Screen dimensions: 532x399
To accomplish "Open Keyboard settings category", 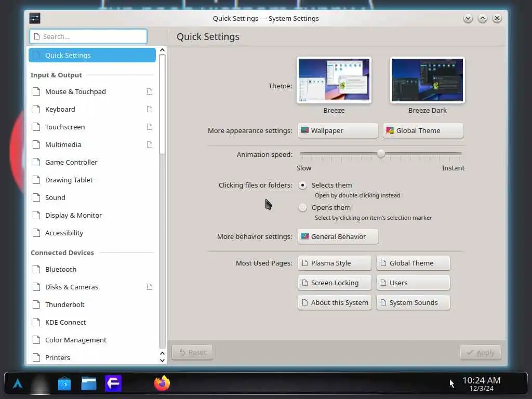I will pyautogui.click(x=92, y=109).
